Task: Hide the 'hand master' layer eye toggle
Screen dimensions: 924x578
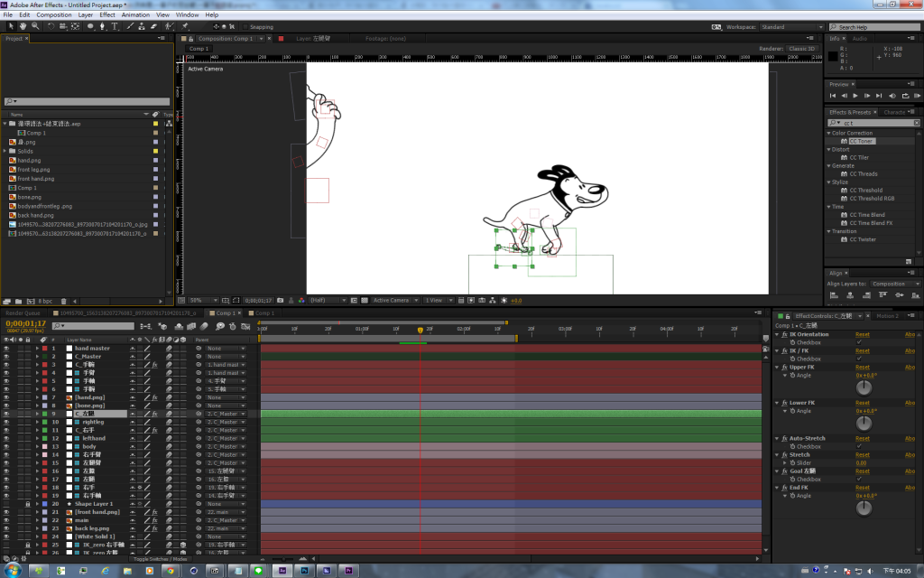Action: click(6, 348)
